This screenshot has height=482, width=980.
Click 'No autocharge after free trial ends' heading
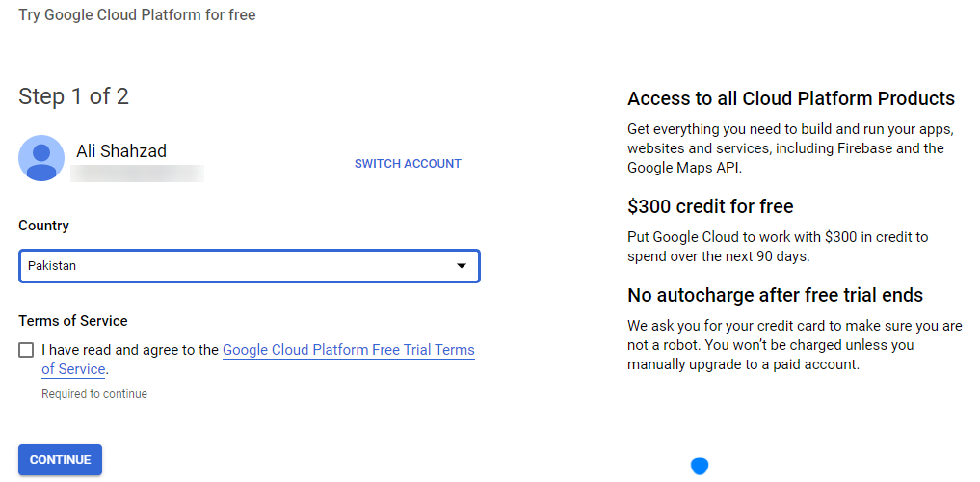[775, 295]
